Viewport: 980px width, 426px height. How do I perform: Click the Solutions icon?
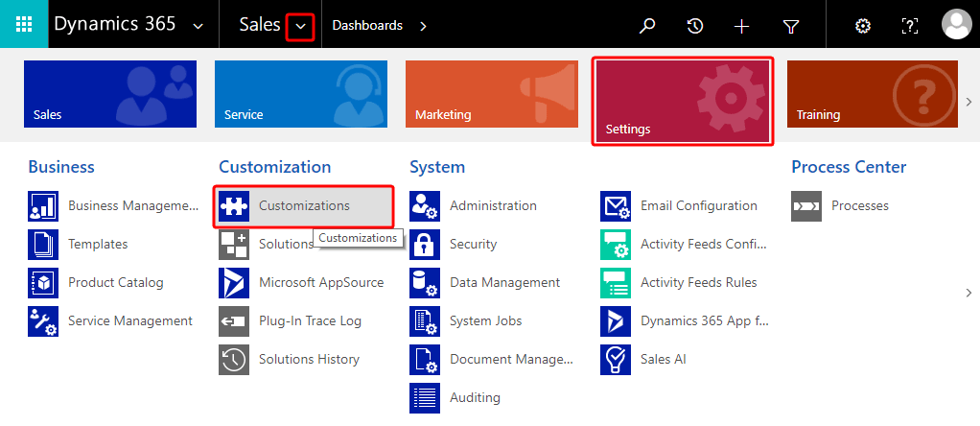234,244
